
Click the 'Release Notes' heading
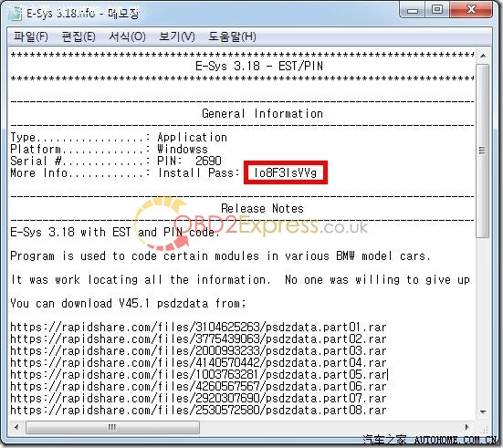click(x=262, y=208)
